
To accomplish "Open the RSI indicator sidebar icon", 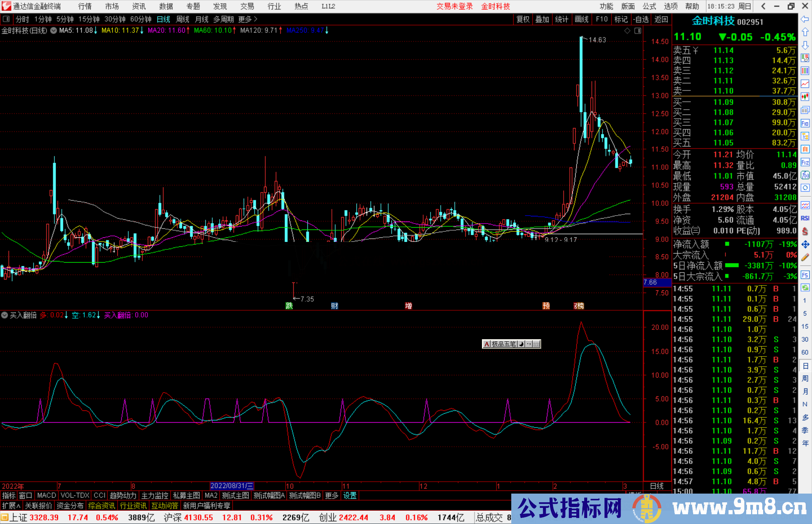I will pyautogui.click(x=805, y=218).
